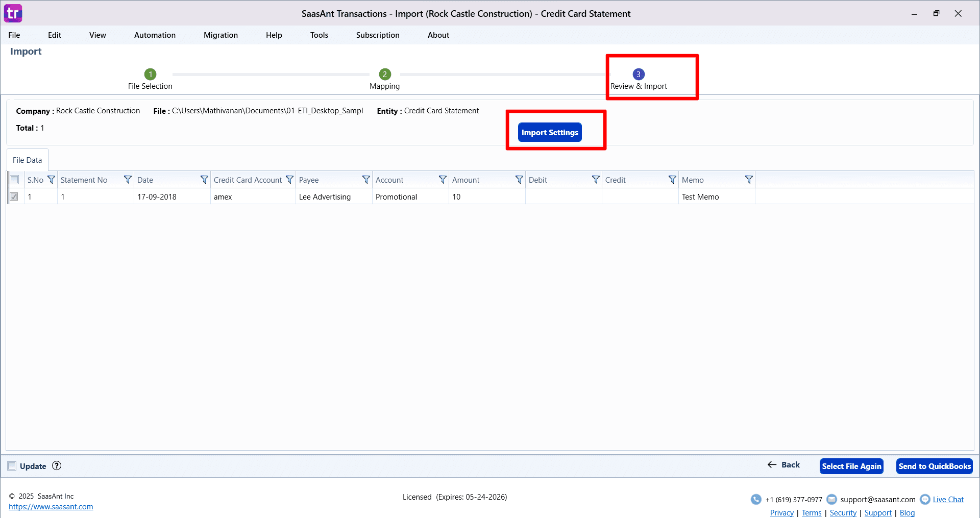This screenshot has height=518, width=980.
Task: Click the empty Debit cell in row 1
Action: coord(563,196)
